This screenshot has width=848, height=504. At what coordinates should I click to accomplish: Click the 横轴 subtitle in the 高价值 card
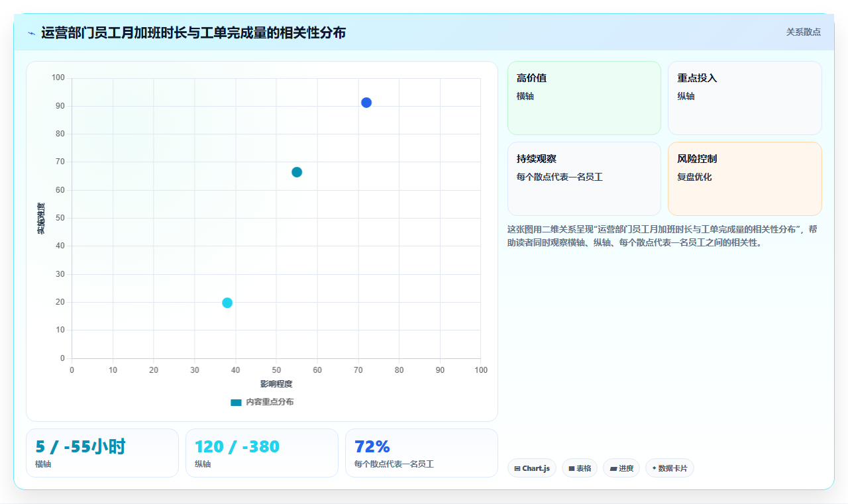point(525,96)
